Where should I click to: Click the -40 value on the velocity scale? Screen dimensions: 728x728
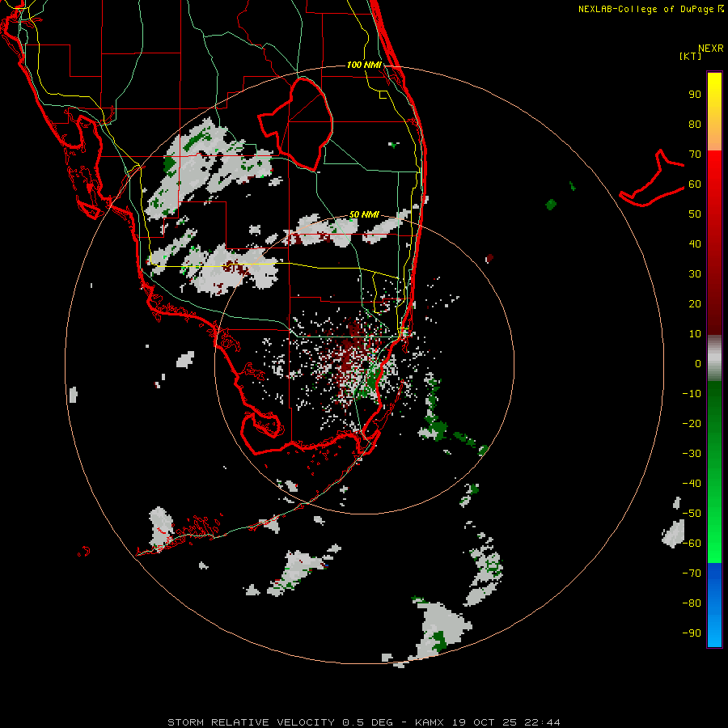tap(692, 484)
